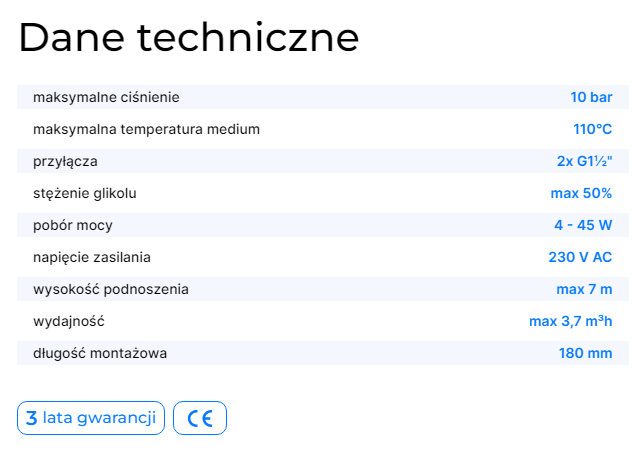Select the 230 V AC value
This screenshot has height=456, width=638.
580,257
